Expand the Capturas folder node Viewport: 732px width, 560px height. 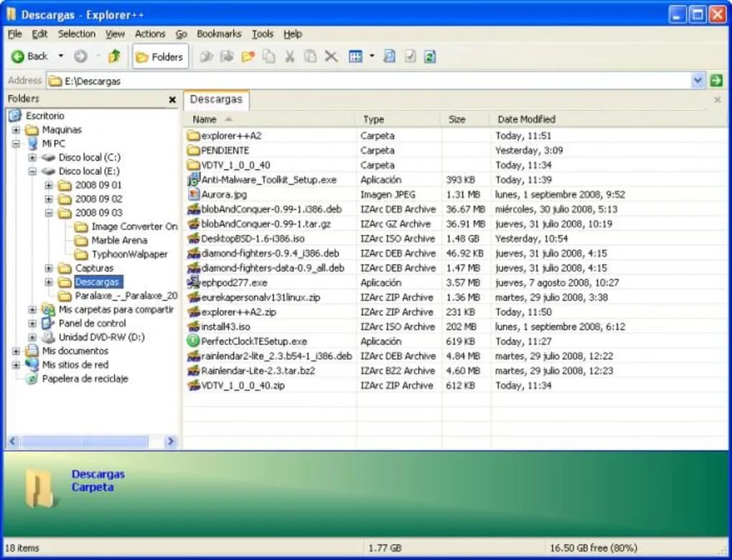[49, 268]
